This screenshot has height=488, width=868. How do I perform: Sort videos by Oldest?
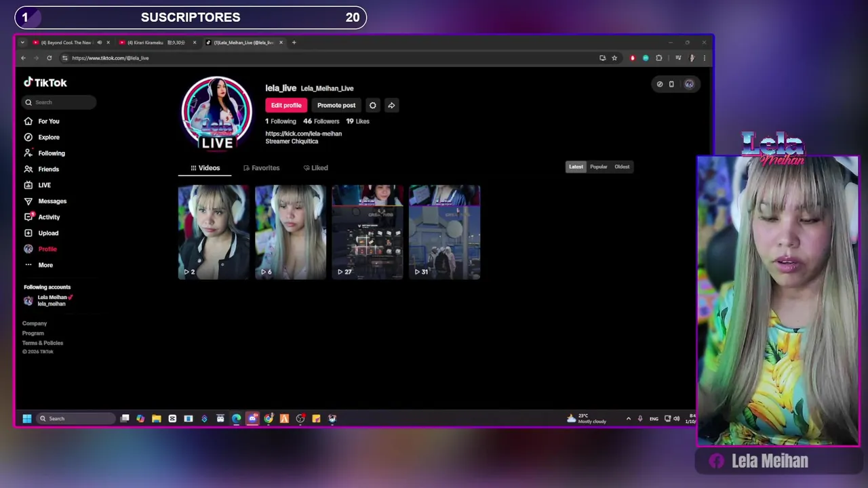point(622,167)
